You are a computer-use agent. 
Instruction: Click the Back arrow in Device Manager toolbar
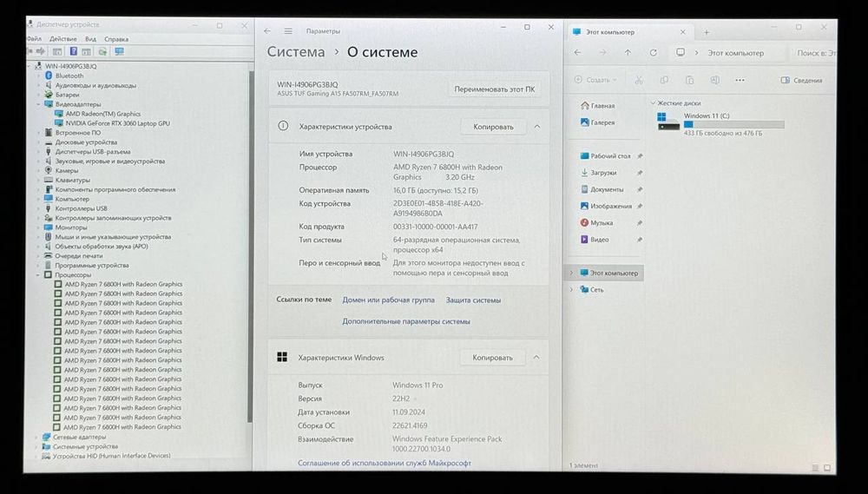click(x=30, y=51)
